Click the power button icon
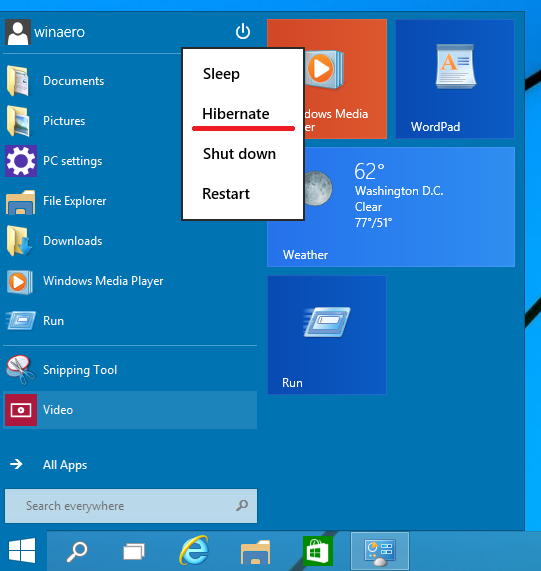Screen dimensions: 541x571 [243, 31]
